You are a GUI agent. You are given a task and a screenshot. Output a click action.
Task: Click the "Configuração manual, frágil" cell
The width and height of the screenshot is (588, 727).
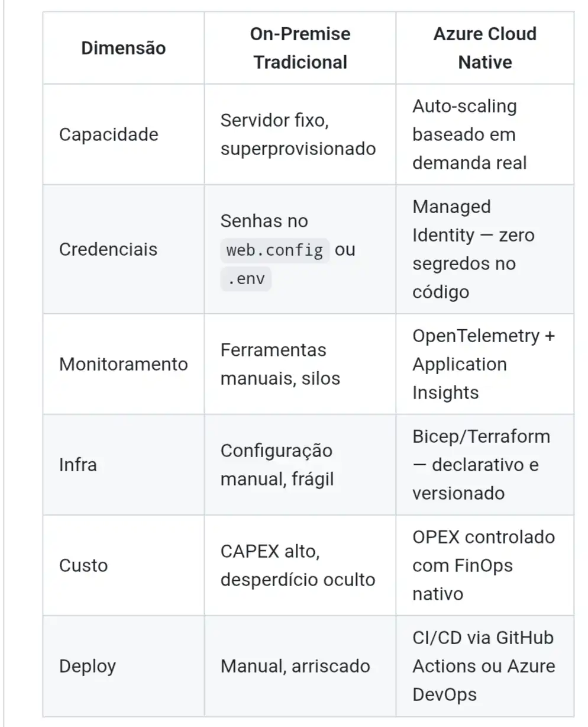coord(277,465)
